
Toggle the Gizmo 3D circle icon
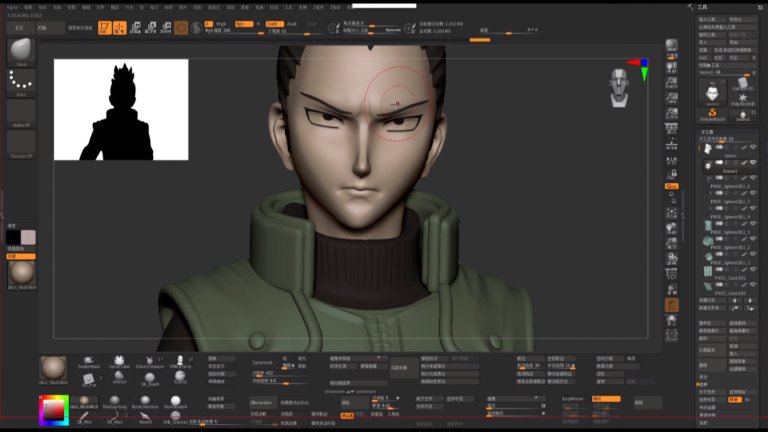[x=181, y=28]
